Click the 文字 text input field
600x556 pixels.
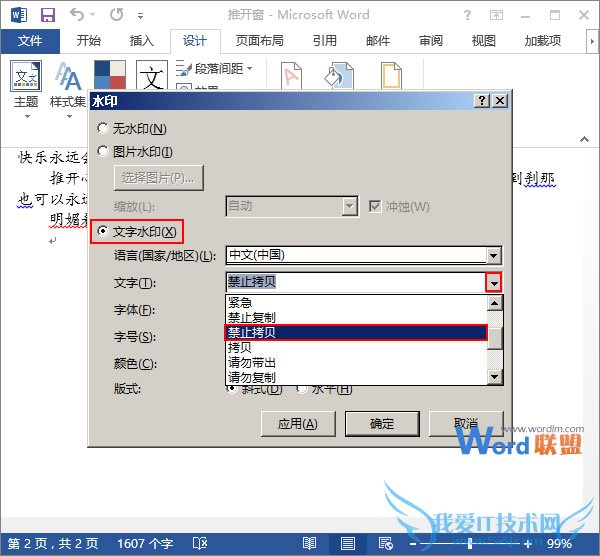coord(356,282)
